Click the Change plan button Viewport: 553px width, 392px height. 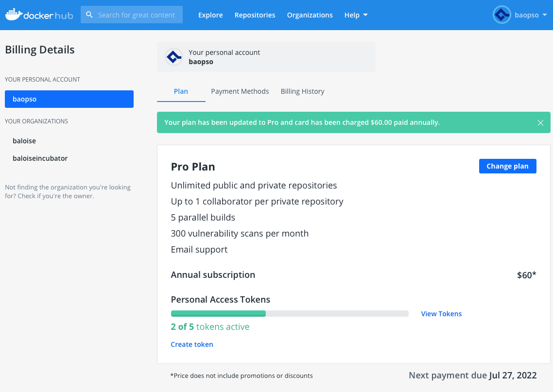tap(507, 166)
